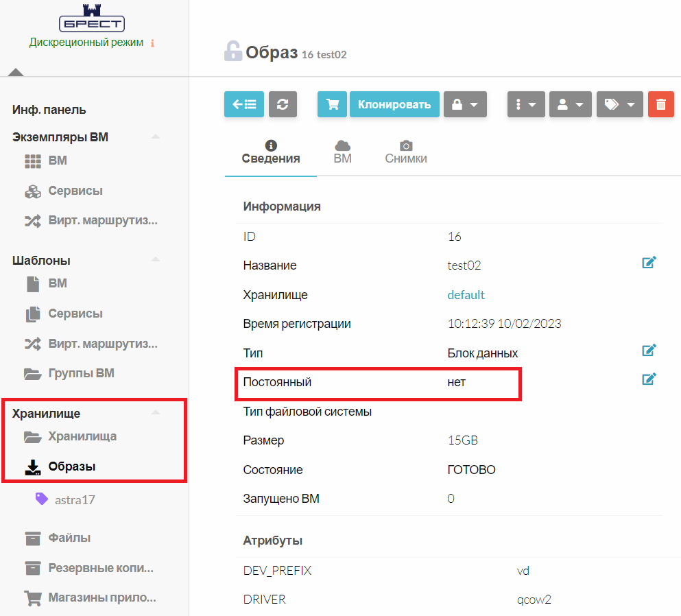Switch to the Снимки tab
Viewport: 681px width, 616px height.
(x=406, y=152)
